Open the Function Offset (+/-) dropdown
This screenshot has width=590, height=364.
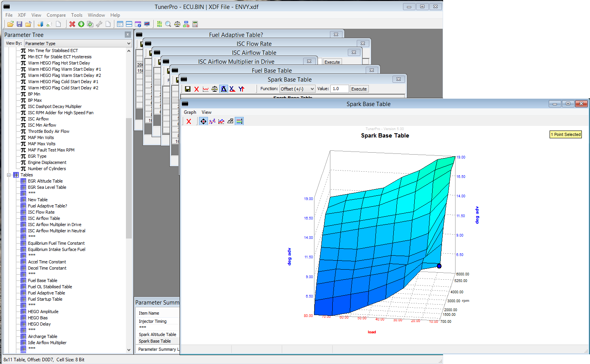coord(297,89)
